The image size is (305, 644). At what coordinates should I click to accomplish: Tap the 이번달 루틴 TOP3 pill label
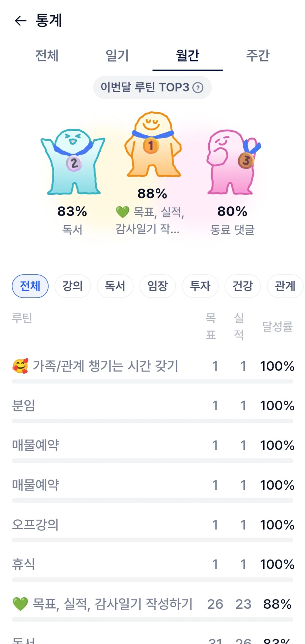point(145,88)
